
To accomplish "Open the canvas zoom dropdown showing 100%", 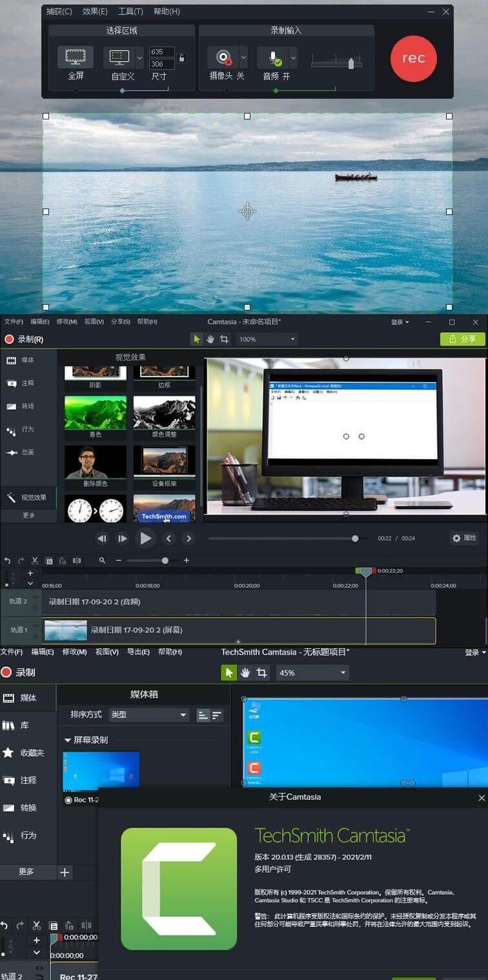I will coord(267,339).
